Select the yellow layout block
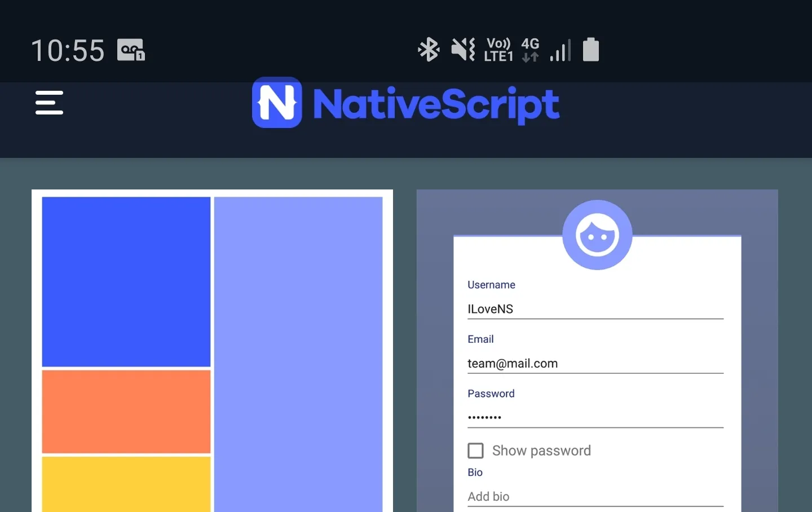Image resolution: width=812 pixels, height=512 pixels. 126,484
